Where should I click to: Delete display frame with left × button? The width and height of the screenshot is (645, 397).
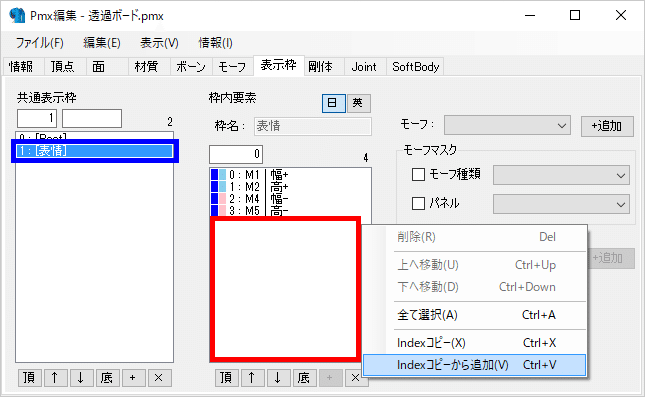159,378
